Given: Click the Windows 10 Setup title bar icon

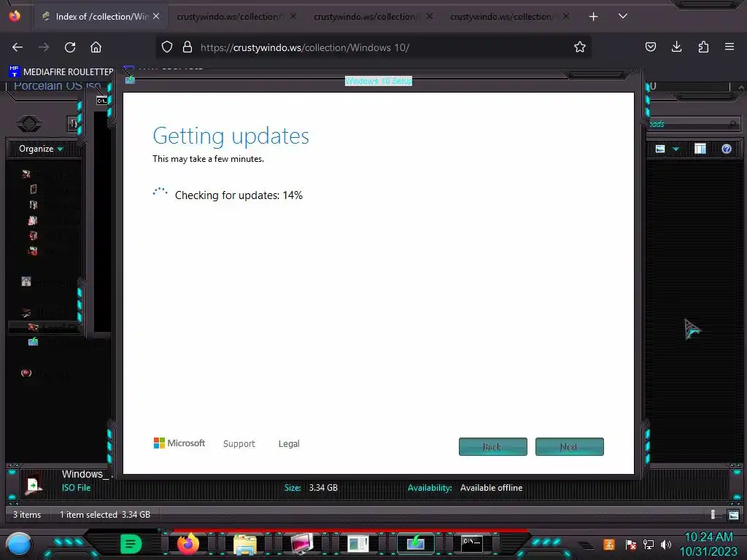Looking at the screenshot, I should pyautogui.click(x=130, y=80).
